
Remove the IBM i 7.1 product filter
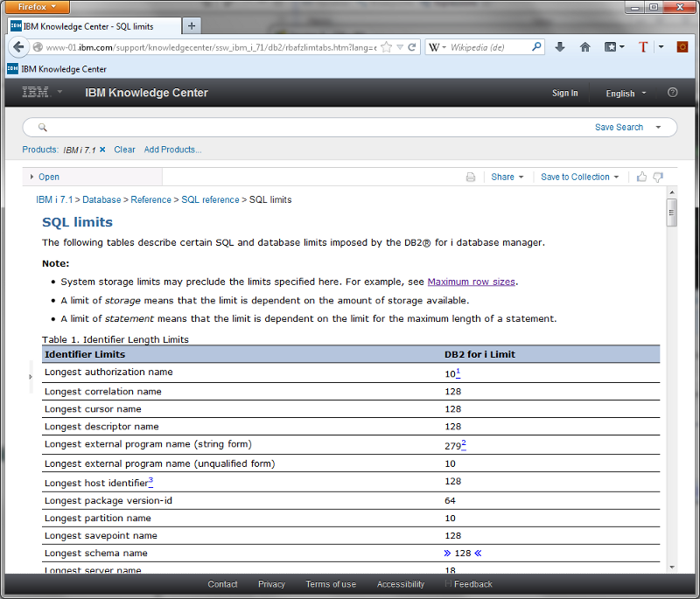pos(102,150)
